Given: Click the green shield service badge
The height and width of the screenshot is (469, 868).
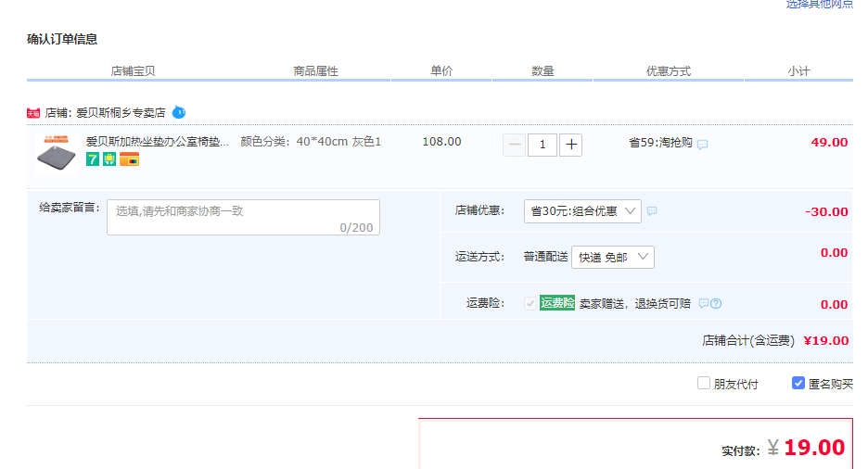Looking at the screenshot, I should click(x=109, y=159).
